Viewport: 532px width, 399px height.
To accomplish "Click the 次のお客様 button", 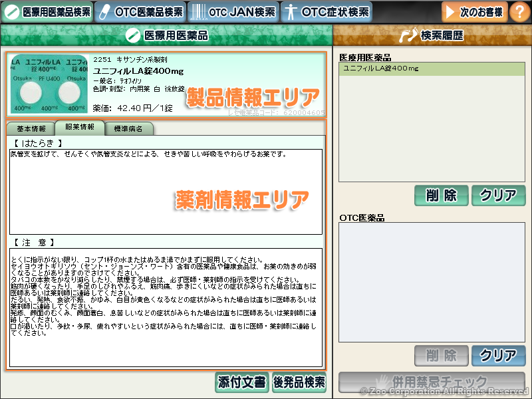I will 474,12.
